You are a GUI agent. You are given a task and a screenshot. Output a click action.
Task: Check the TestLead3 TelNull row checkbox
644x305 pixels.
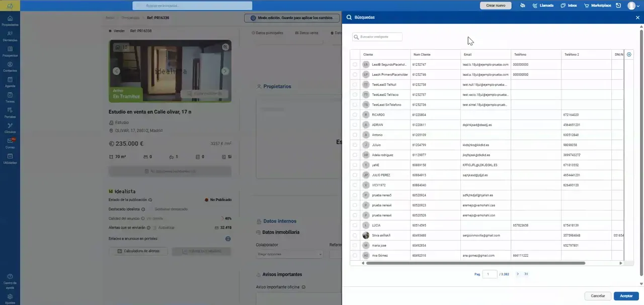tap(355, 84)
